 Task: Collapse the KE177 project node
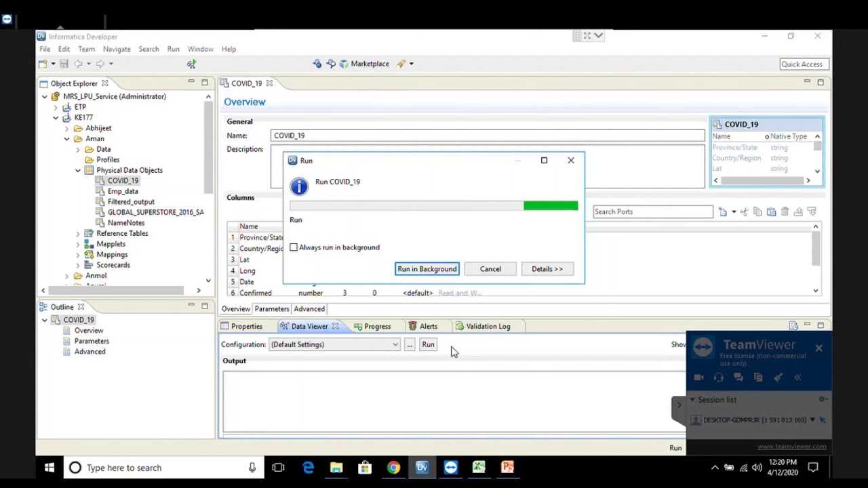coord(56,117)
